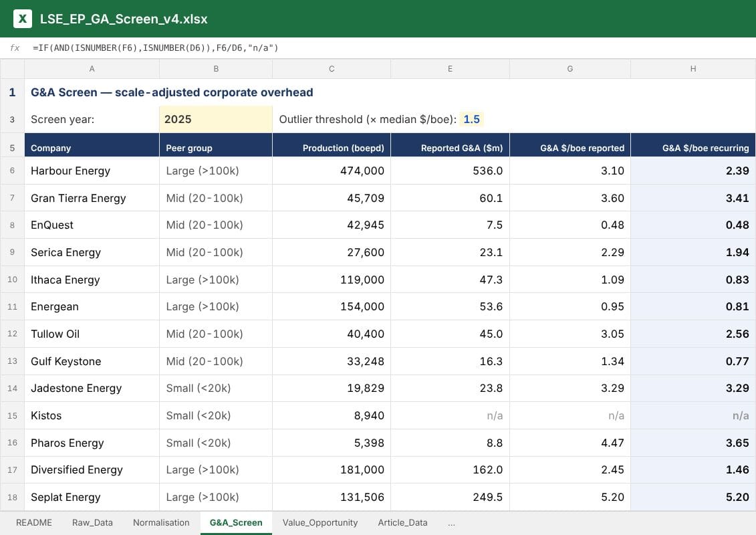The height and width of the screenshot is (535, 756).
Task: Select column C header
Action: click(332, 69)
